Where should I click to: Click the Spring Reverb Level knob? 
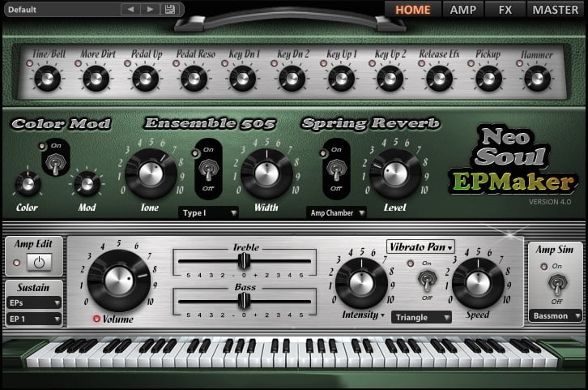pyautogui.click(x=395, y=173)
